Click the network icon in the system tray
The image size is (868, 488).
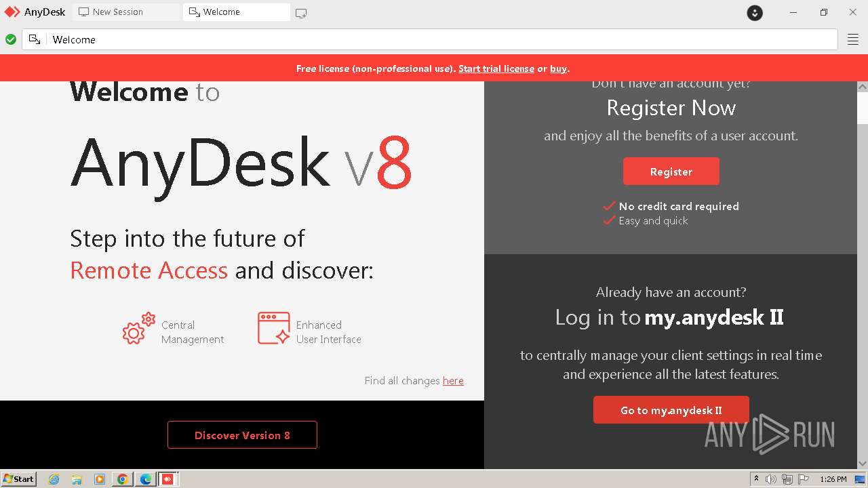(x=787, y=479)
